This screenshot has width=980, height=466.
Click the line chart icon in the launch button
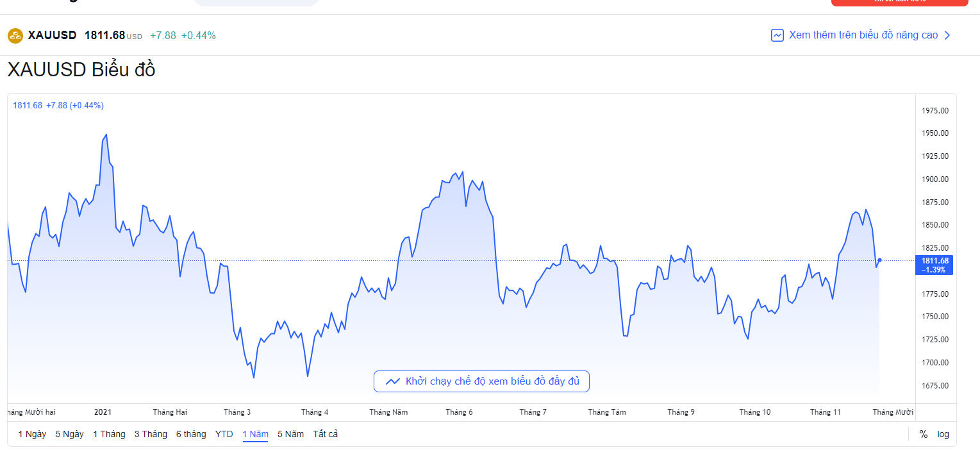pos(393,381)
